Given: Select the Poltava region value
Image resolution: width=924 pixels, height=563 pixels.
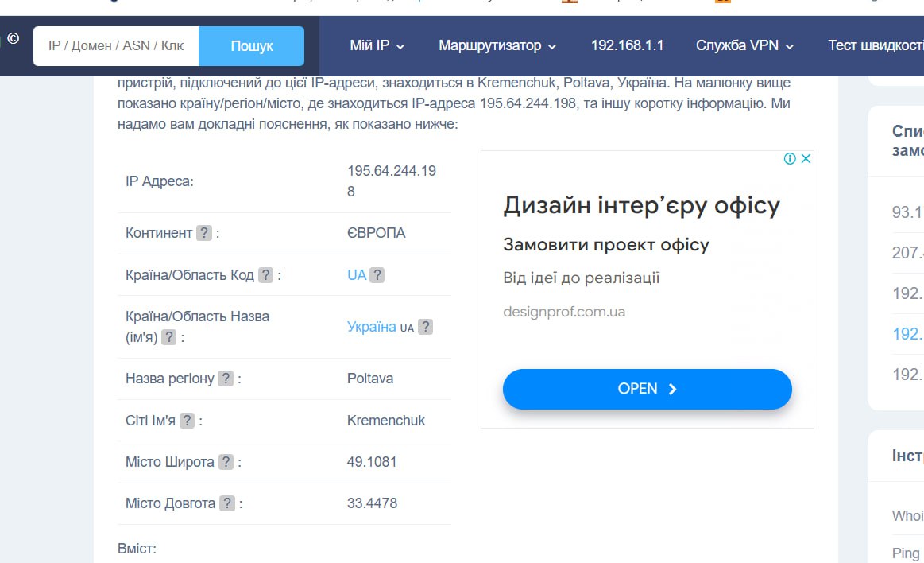Looking at the screenshot, I should (x=370, y=379).
